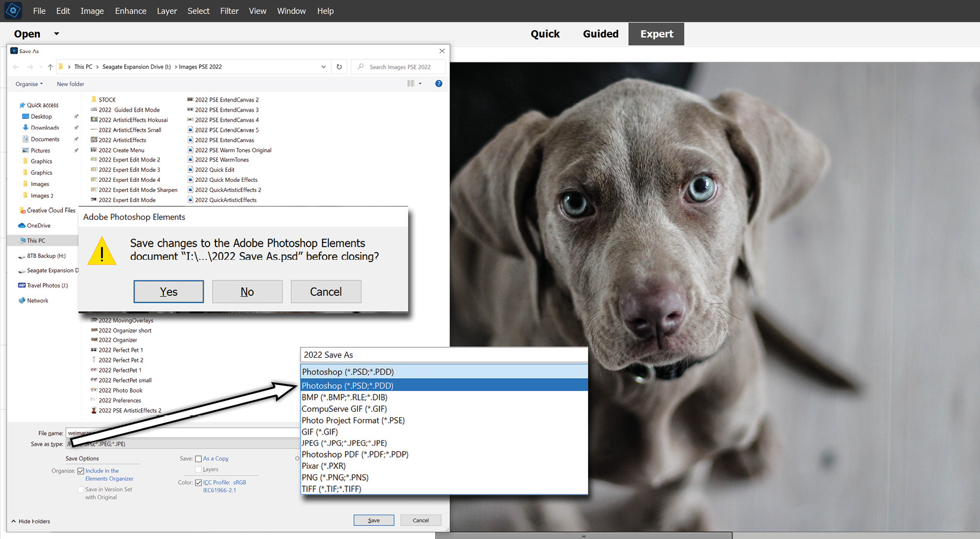Switch to Guided edit mode tab
Screen dimensions: 980x539
click(600, 34)
